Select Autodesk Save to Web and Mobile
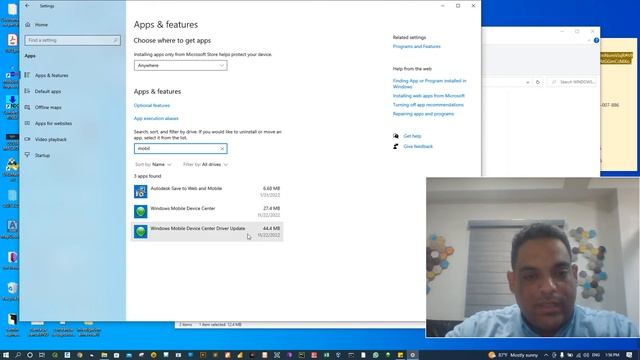The image size is (640, 360). coord(207,191)
